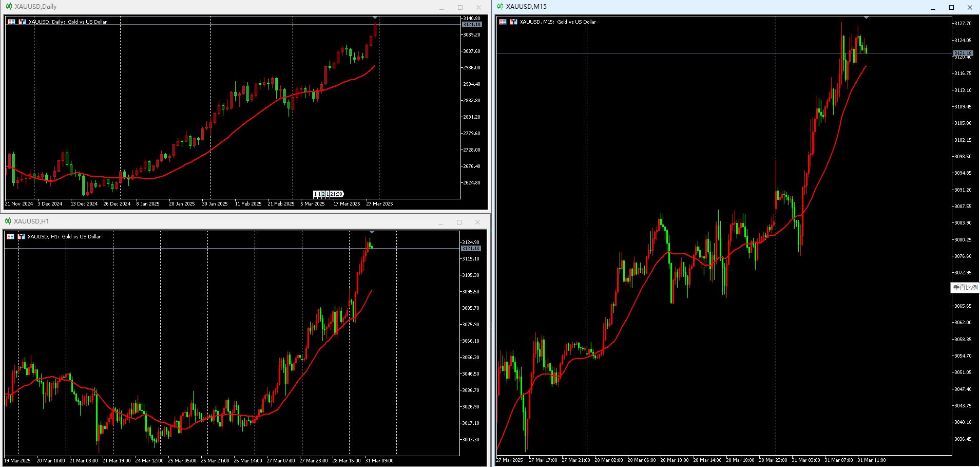Click the candlestick icon in XAUUSD,M15 title bar

pyautogui.click(x=500, y=7)
